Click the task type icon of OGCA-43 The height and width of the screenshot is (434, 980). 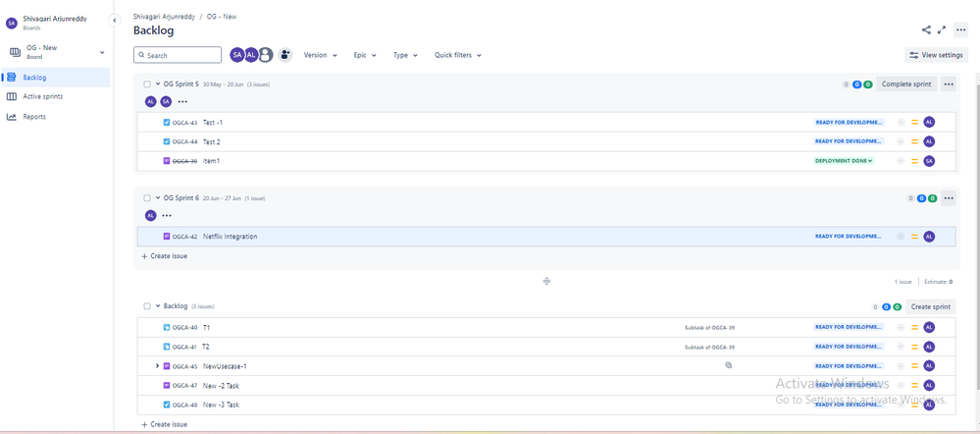[166, 123]
